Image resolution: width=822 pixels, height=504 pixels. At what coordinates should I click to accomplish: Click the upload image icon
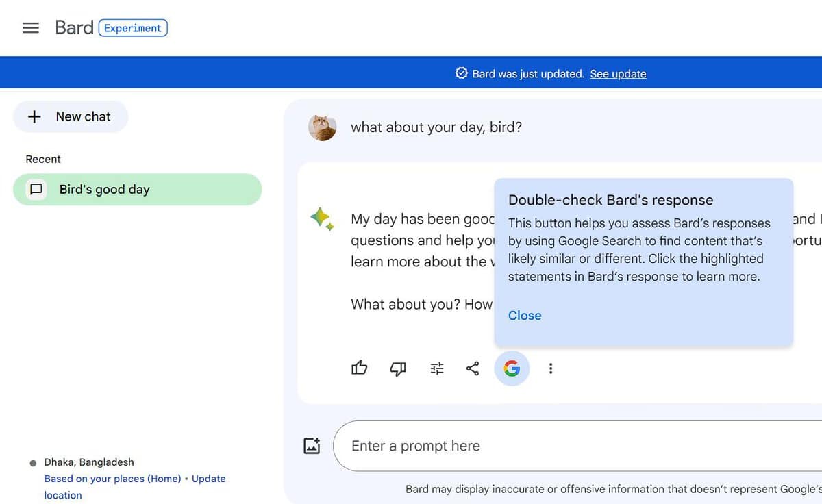click(312, 446)
